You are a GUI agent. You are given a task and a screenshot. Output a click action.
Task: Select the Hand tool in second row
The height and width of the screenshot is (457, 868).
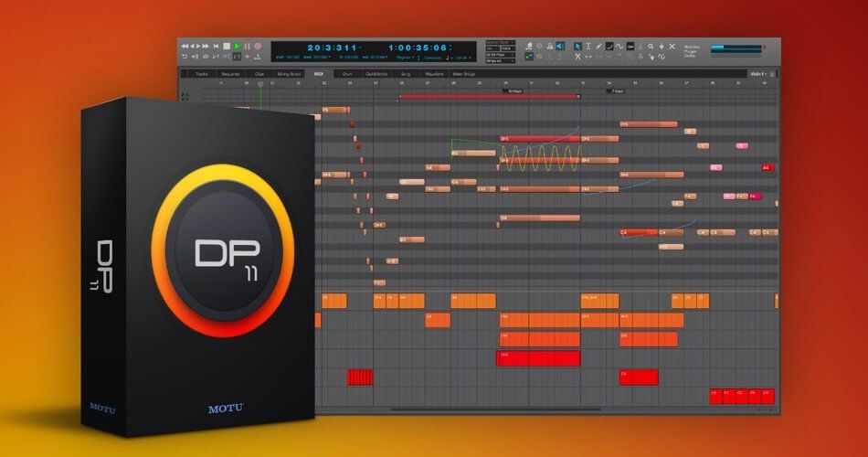(652, 57)
